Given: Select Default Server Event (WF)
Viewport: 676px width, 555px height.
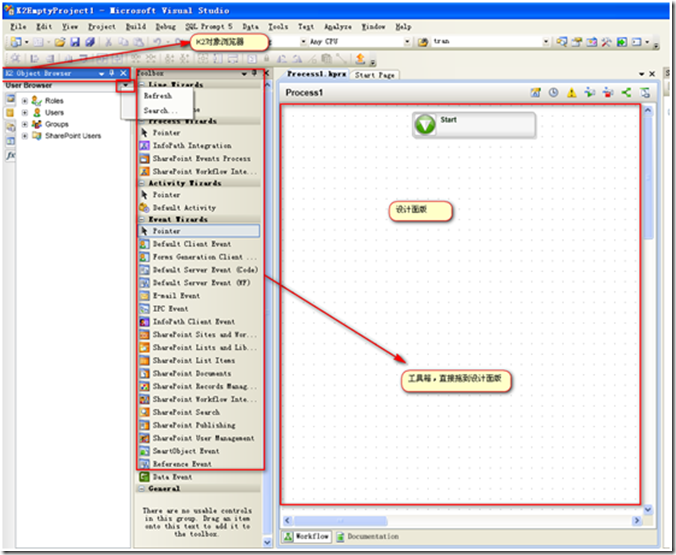Looking at the screenshot, I should pyautogui.click(x=201, y=283).
